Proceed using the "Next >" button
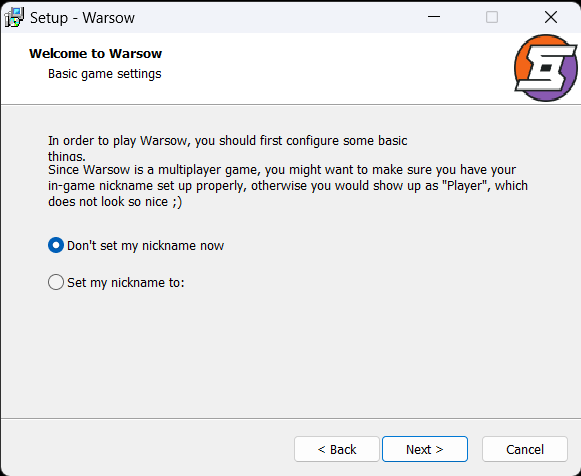 click(x=425, y=449)
